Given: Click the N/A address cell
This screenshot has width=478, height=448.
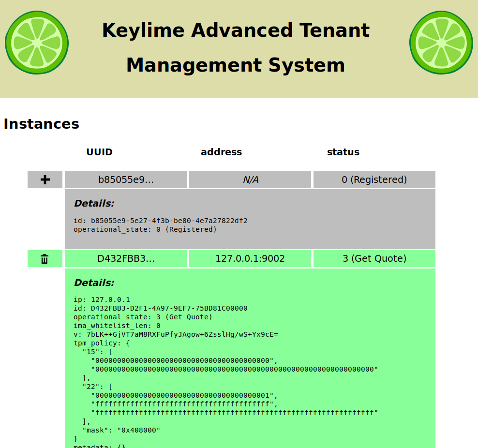Looking at the screenshot, I should tap(250, 180).
